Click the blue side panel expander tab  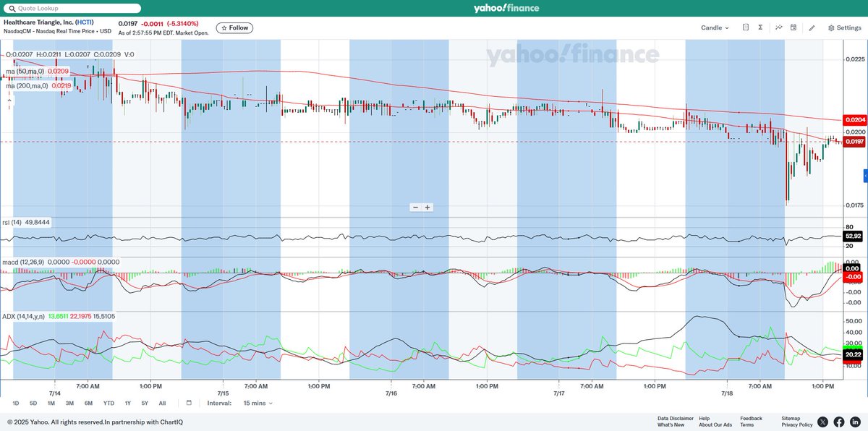[x=865, y=176]
